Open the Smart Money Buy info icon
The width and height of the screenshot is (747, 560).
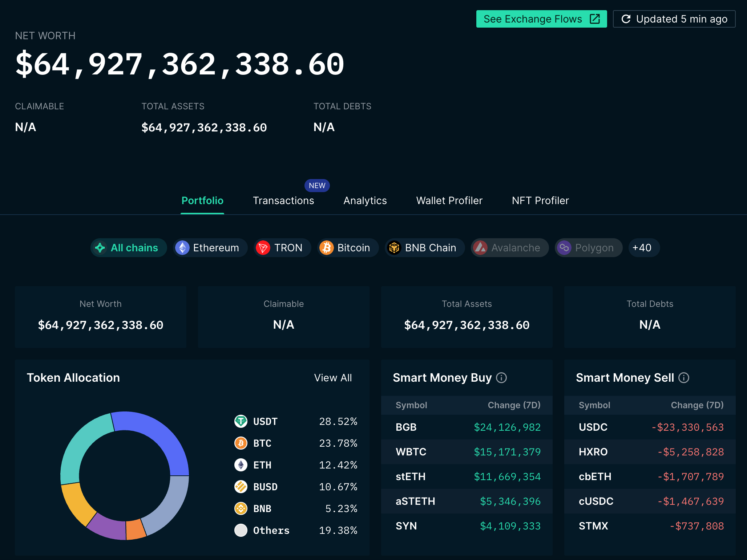tap(501, 378)
